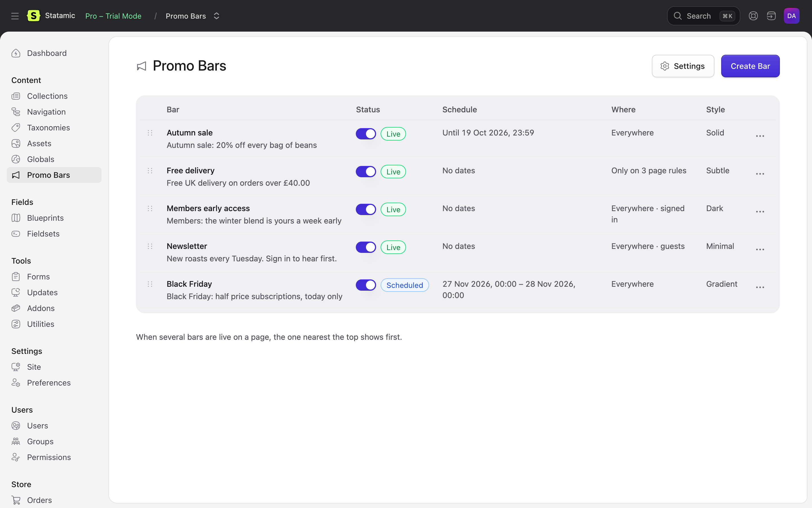Click the Orders cart icon
The image size is (812, 508).
(16, 500)
